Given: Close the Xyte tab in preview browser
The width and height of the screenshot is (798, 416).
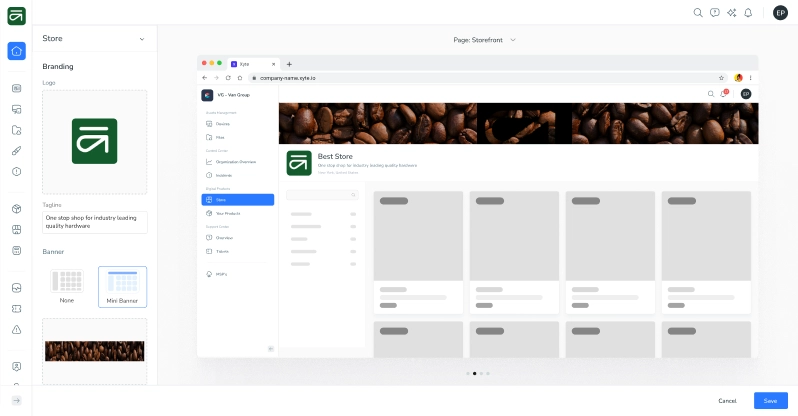Looking at the screenshot, I should (273, 64).
